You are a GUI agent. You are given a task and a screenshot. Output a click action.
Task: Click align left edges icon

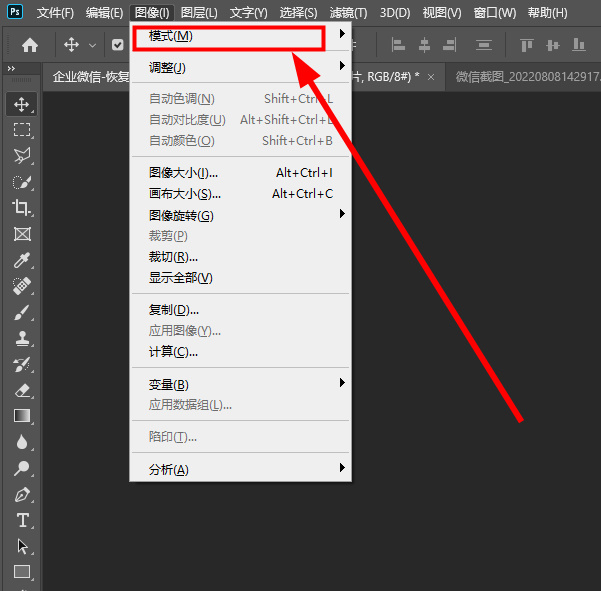[398, 45]
